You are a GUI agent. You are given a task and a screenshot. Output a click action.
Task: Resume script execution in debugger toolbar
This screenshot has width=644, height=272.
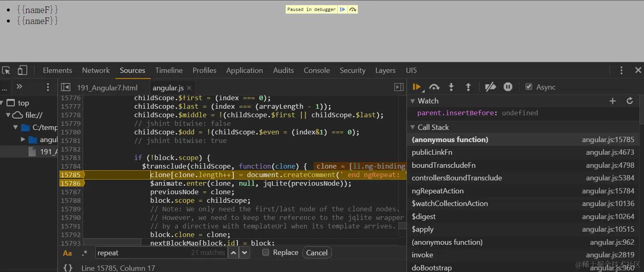tap(417, 87)
